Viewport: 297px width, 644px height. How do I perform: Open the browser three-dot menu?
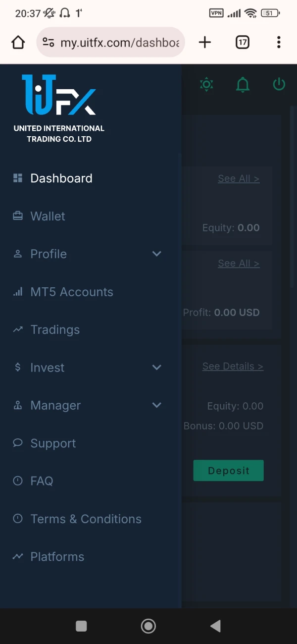[279, 43]
